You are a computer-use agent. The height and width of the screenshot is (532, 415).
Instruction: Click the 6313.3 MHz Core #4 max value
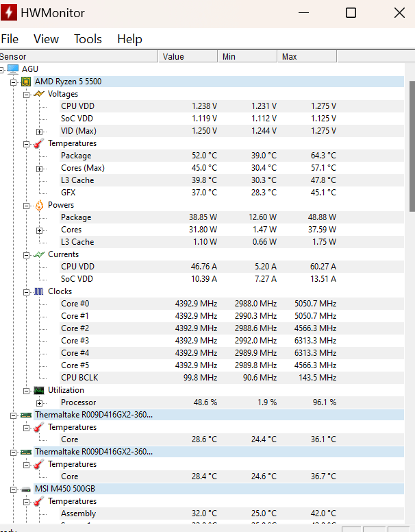pos(315,353)
